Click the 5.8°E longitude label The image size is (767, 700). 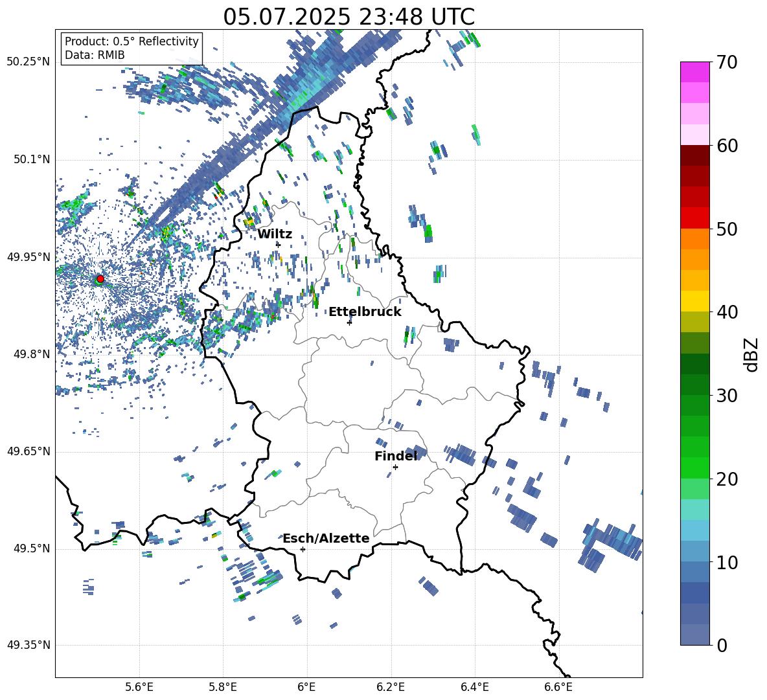click(x=223, y=687)
